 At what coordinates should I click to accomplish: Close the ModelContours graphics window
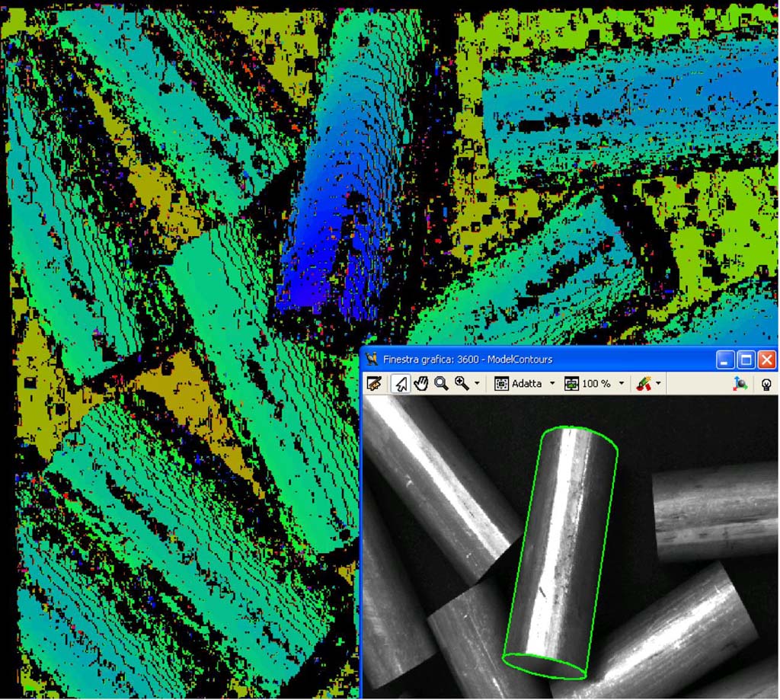point(767,360)
